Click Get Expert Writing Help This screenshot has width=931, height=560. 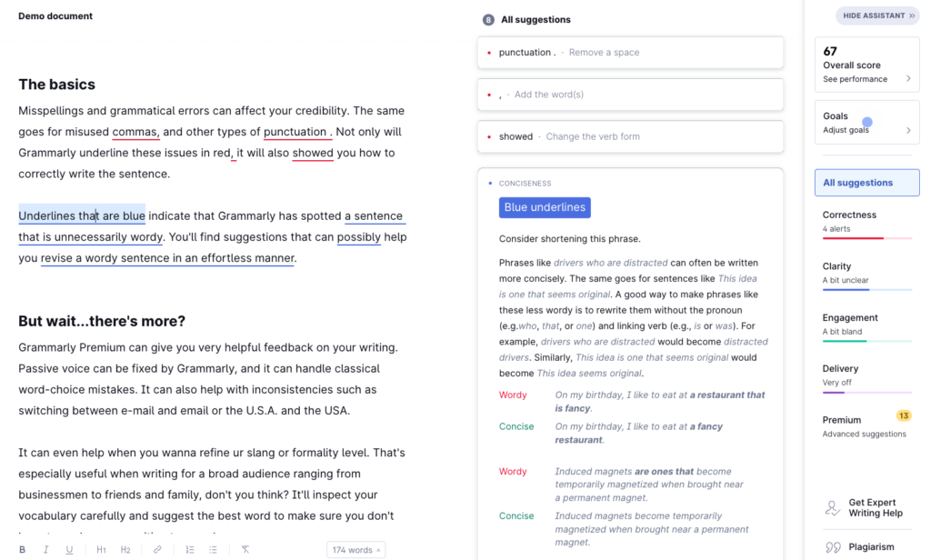(x=871, y=507)
